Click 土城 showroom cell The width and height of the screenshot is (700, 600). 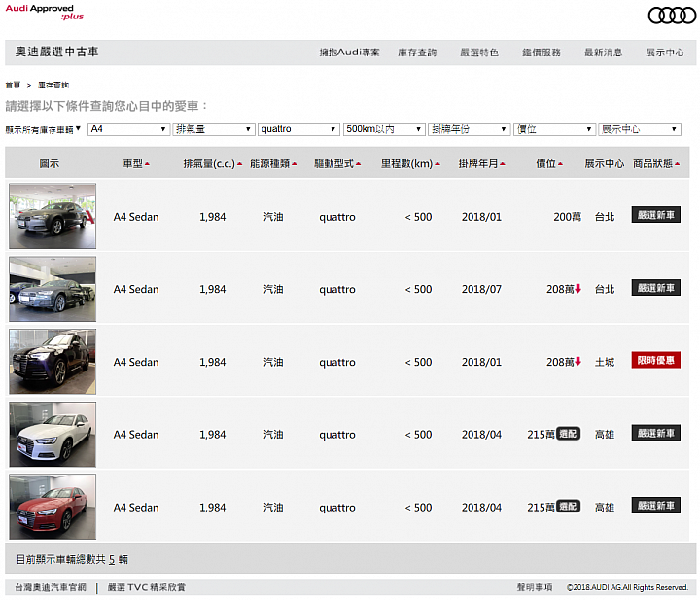(605, 362)
